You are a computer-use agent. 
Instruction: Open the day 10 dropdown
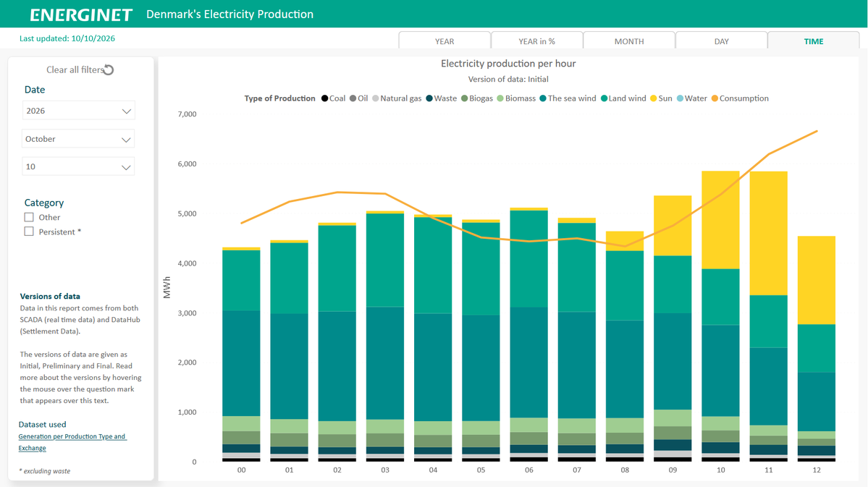point(78,166)
